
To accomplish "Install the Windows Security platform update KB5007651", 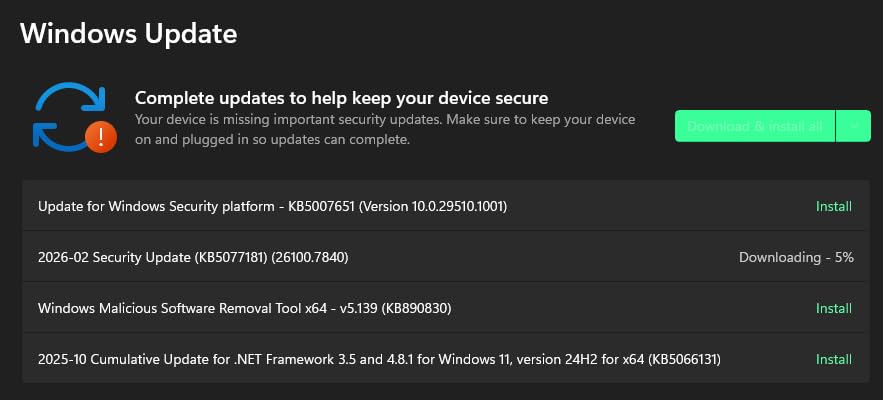I will [834, 207].
